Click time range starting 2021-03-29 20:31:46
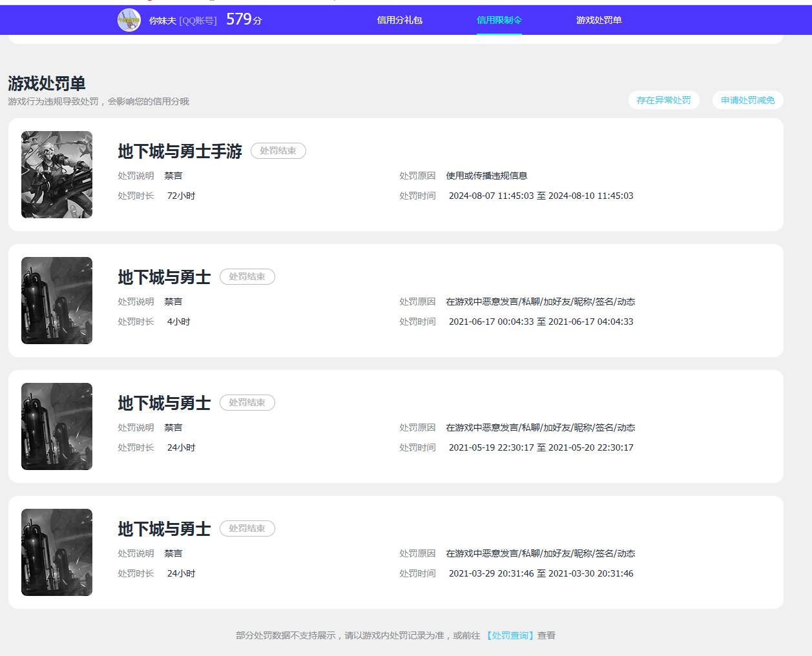 541,573
